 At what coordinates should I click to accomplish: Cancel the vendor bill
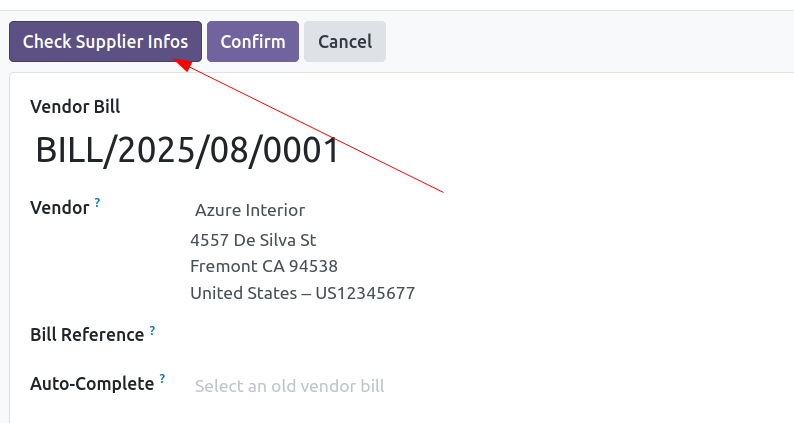click(x=345, y=42)
